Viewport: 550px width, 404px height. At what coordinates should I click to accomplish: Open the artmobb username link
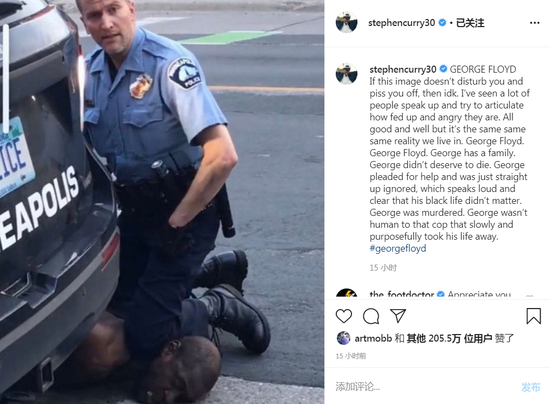[373, 338]
